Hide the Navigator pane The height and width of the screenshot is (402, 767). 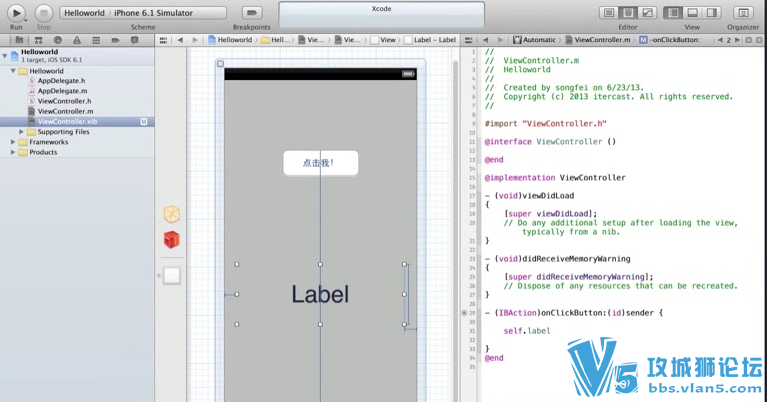674,13
